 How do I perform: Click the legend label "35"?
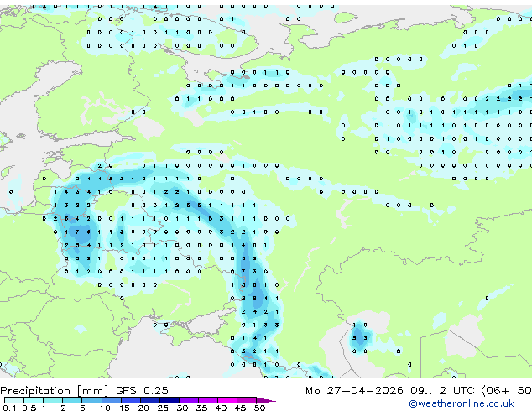tap(201, 408)
